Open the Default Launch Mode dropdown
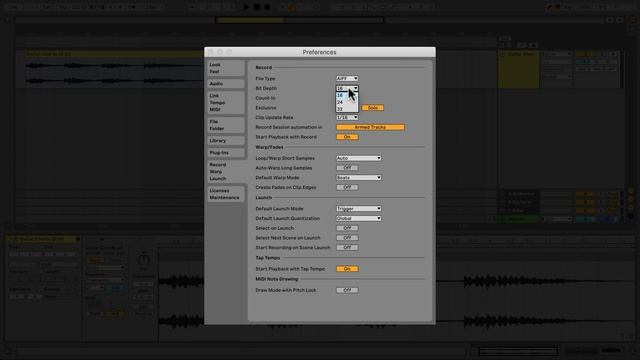This screenshot has width=640, height=360. [358, 209]
